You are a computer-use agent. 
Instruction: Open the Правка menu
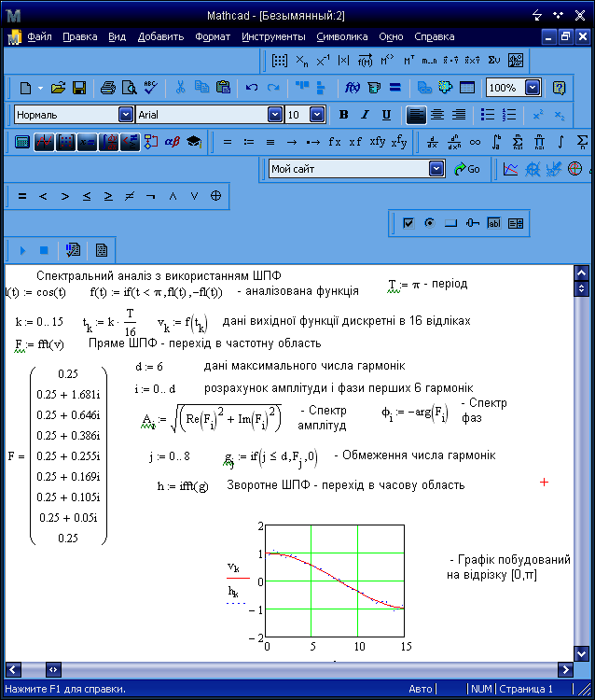tap(80, 36)
